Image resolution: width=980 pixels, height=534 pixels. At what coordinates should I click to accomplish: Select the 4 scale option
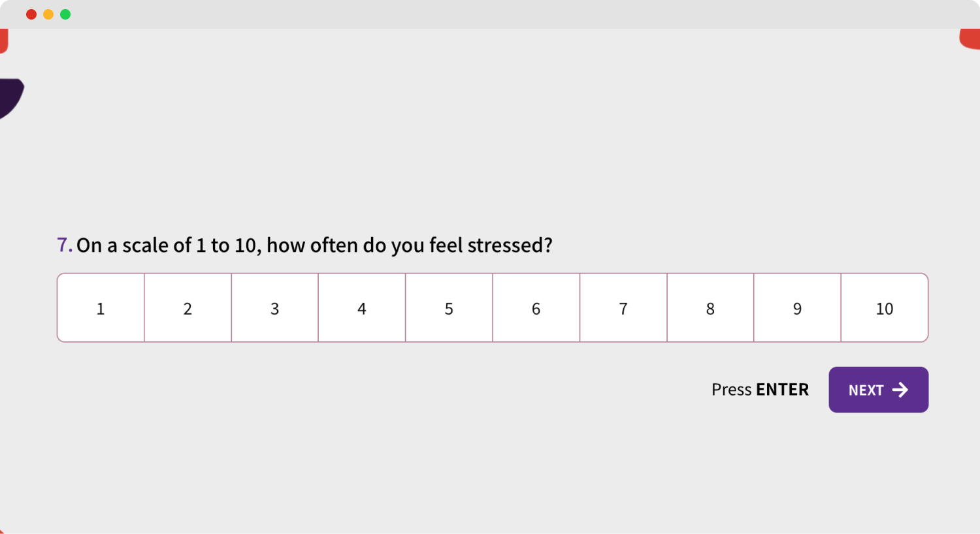[362, 308]
